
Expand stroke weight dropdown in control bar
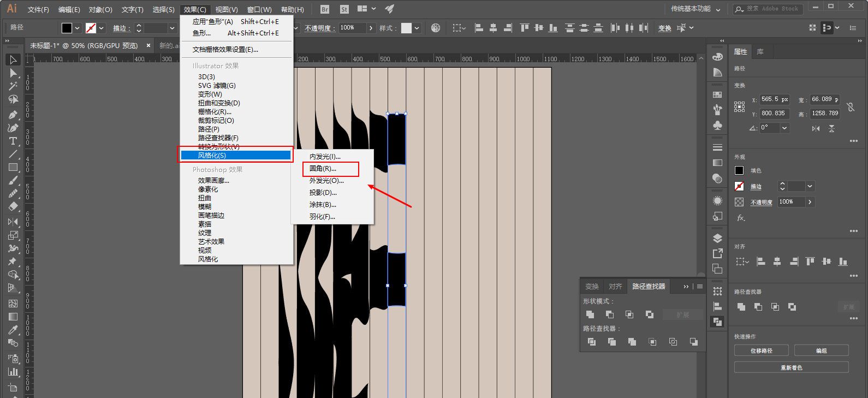[172, 28]
